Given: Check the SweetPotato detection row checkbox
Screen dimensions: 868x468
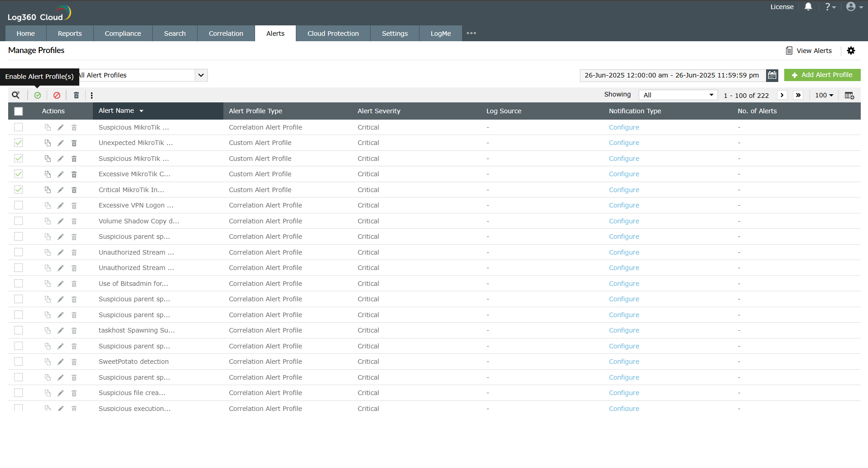Looking at the screenshot, I should coord(19,362).
